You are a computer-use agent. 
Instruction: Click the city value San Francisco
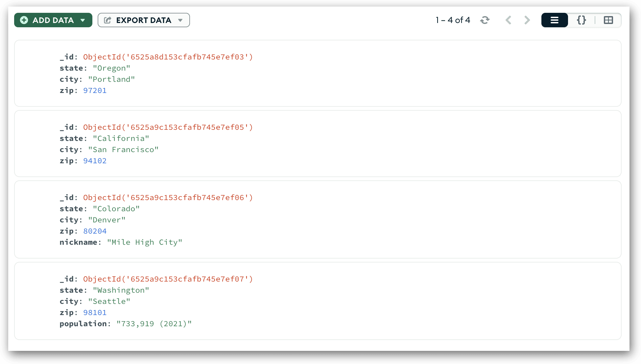(123, 149)
